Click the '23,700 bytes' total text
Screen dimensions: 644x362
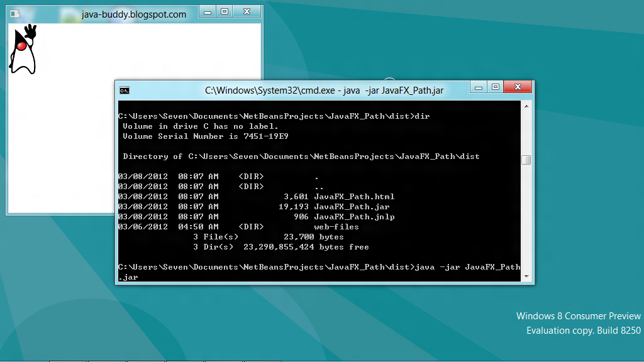point(314,237)
